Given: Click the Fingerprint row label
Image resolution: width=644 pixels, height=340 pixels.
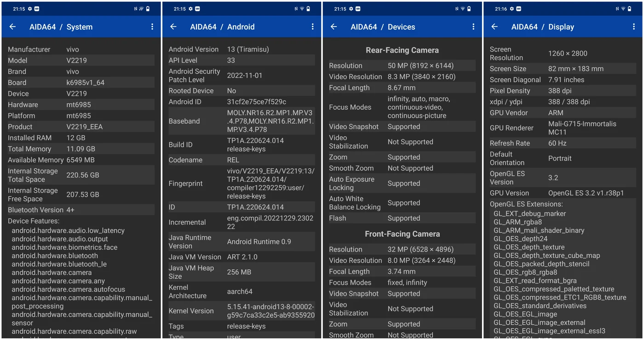Looking at the screenshot, I should (186, 184).
